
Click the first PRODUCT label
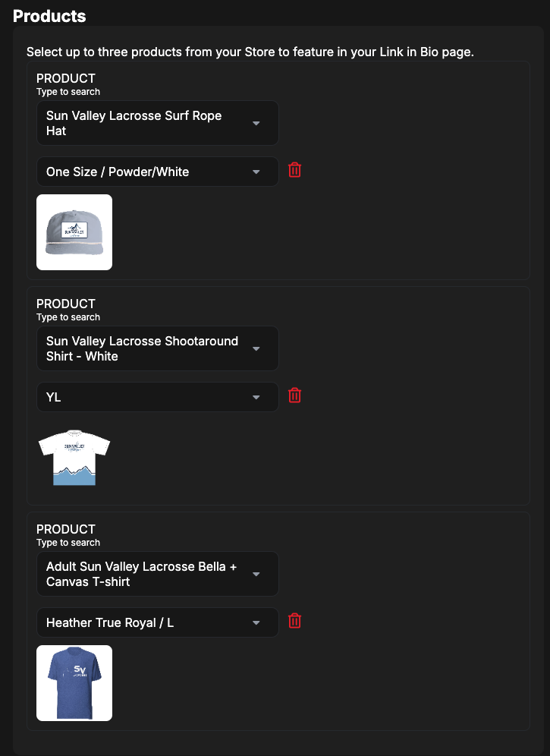tap(65, 79)
